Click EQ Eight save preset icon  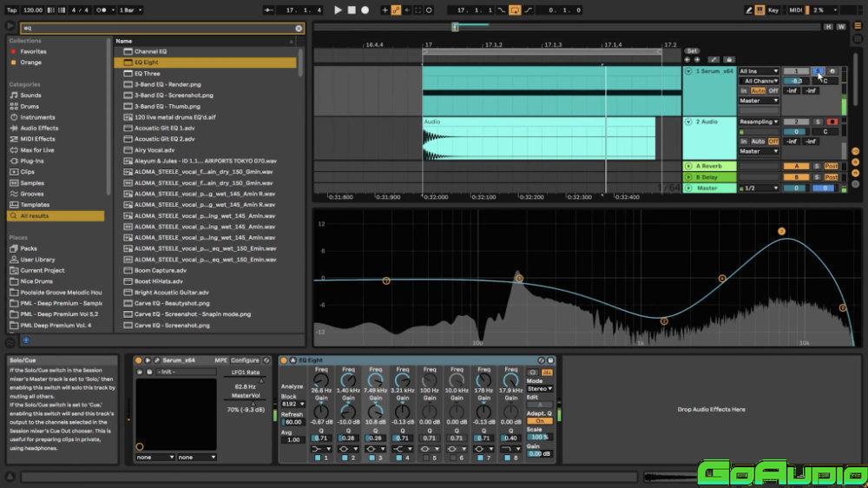point(550,360)
